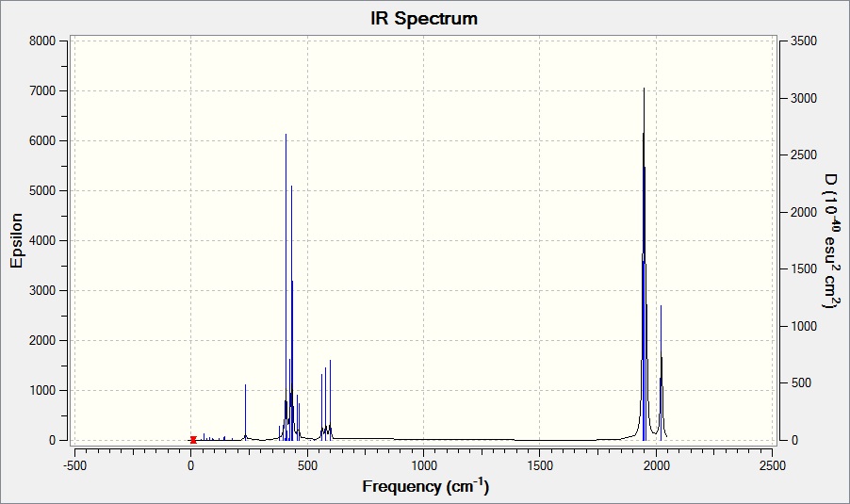The width and height of the screenshot is (850, 504).
Task: Click the red marker at zero frequency
Action: tap(193, 440)
